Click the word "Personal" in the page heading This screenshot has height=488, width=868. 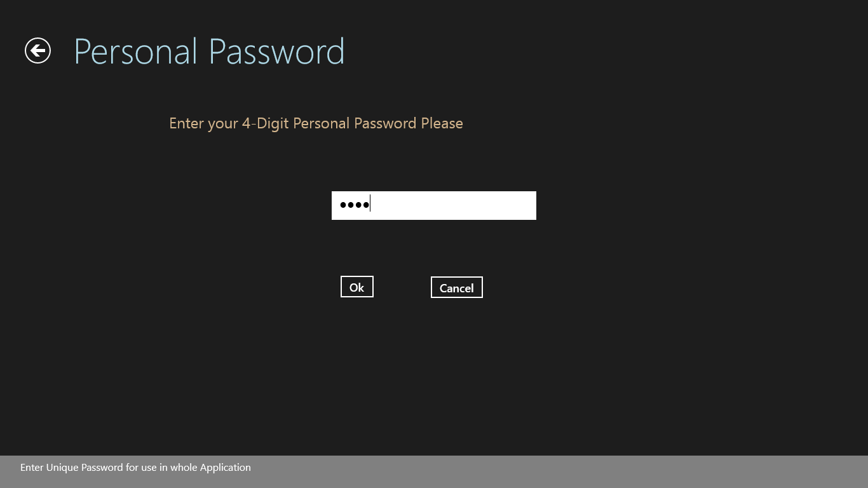click(135, 51)
